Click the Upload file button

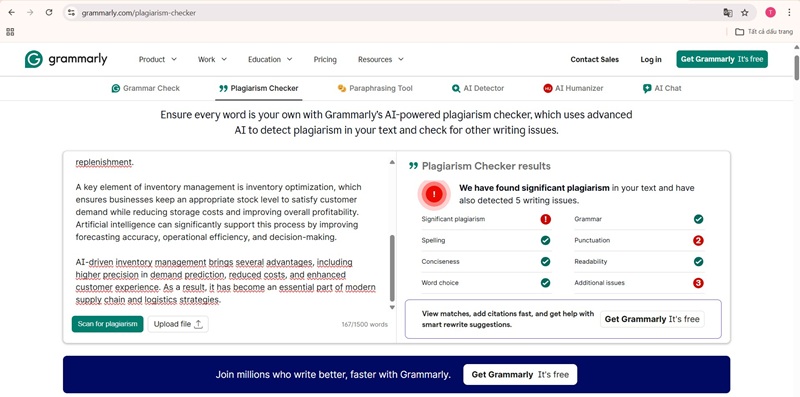click(178, 324)
